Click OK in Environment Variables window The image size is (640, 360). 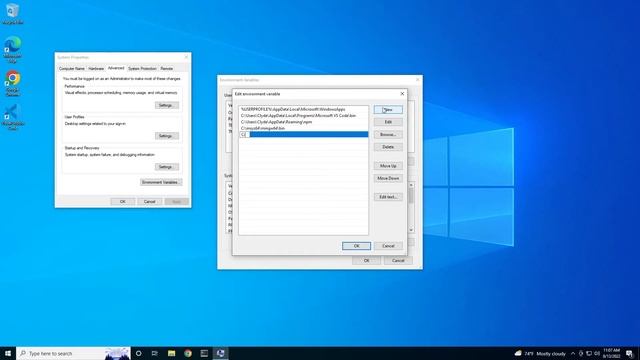(x=366, y=260)
